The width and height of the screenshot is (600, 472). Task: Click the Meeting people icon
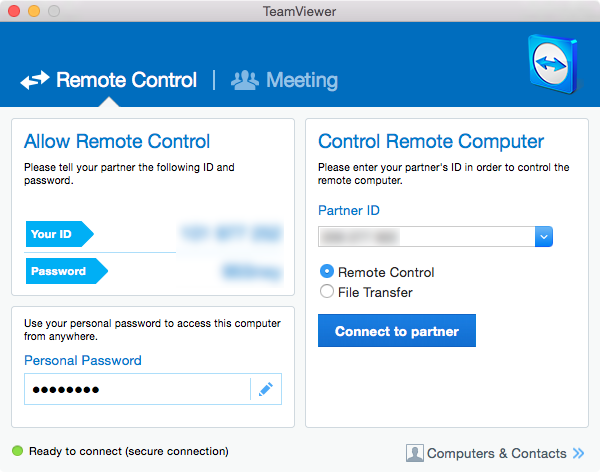click(x=245, y=80)
